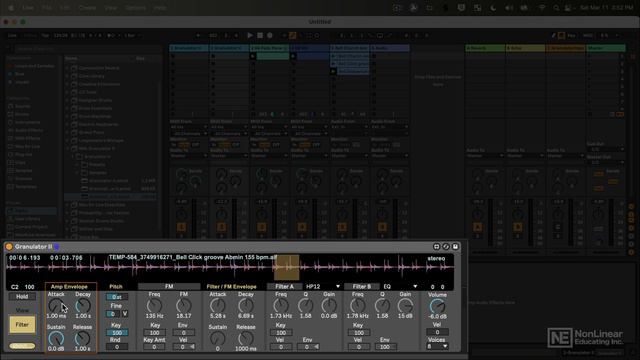Click the small yellow pill button below Filter
Viewport: 640px width, 360px height.
click(22, 346)
